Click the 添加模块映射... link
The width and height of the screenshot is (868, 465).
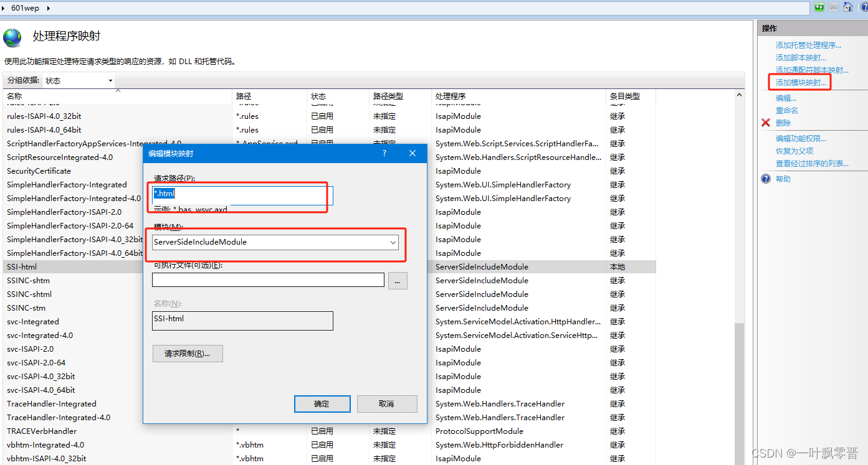tap(801, 83)
